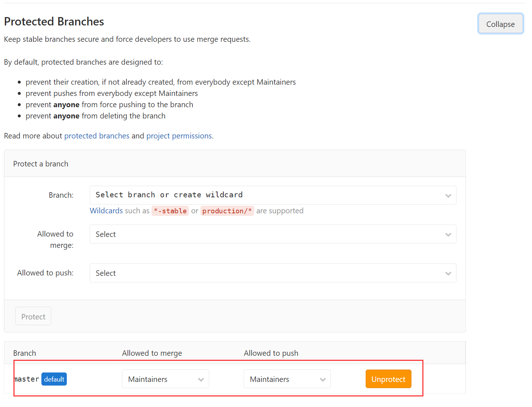Screen dimensions: 532x407
Task: Click the Protected Branches heading
Action: (x=54, y=21)
